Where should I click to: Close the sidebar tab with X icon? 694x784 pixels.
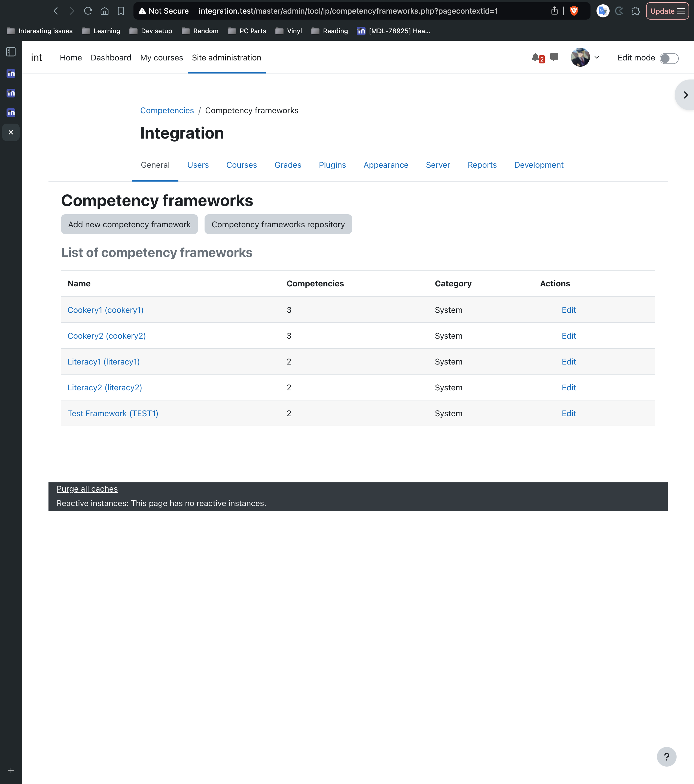pyautogui.click(x=11, y=132)
